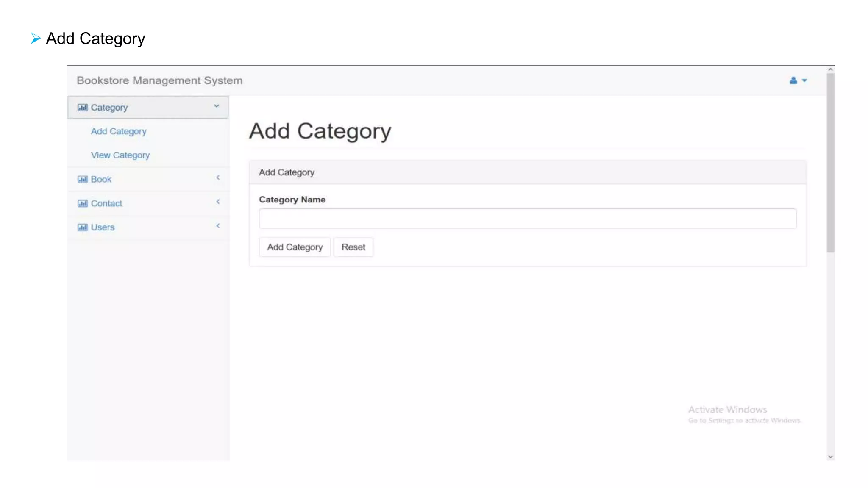This screenshot has height=488, width=868.
Task: Click the chart icon beside Users
Action: pos(82,227)
